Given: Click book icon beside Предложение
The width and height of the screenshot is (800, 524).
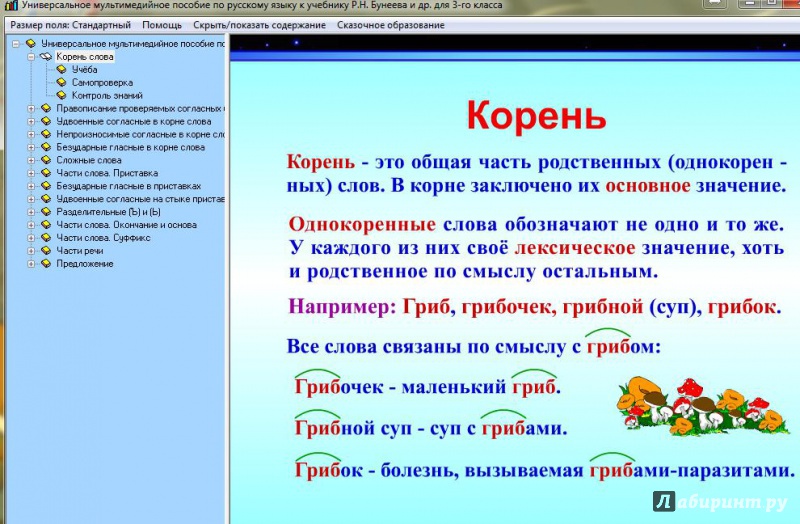Looking at the screenshot, I should [46, 263].
